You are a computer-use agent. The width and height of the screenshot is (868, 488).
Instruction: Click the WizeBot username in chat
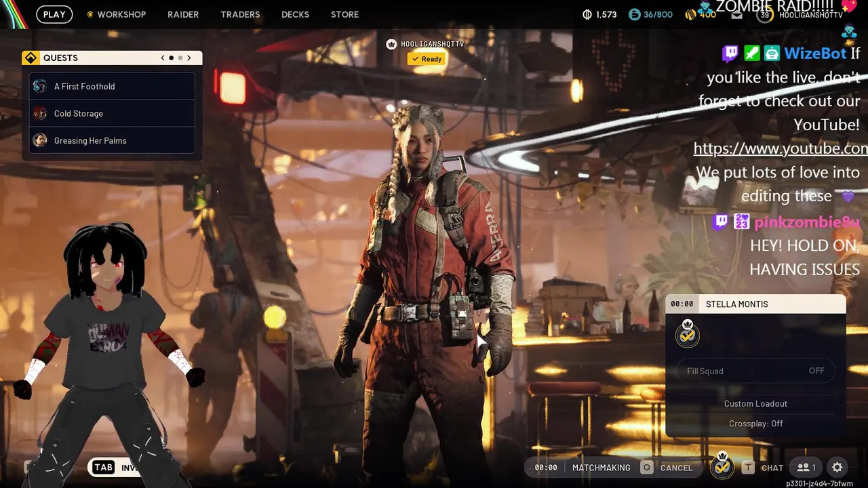pyautogui.click(x=815, y=54)
